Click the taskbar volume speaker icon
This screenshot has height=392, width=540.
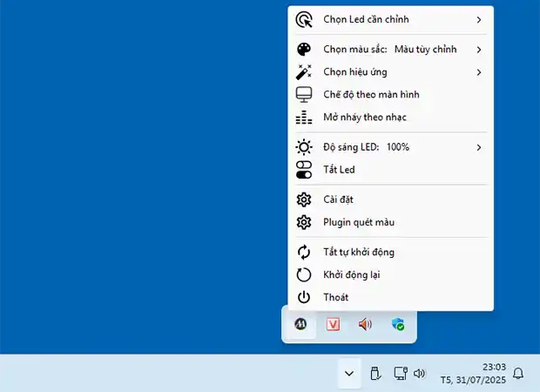click(420, 374)
